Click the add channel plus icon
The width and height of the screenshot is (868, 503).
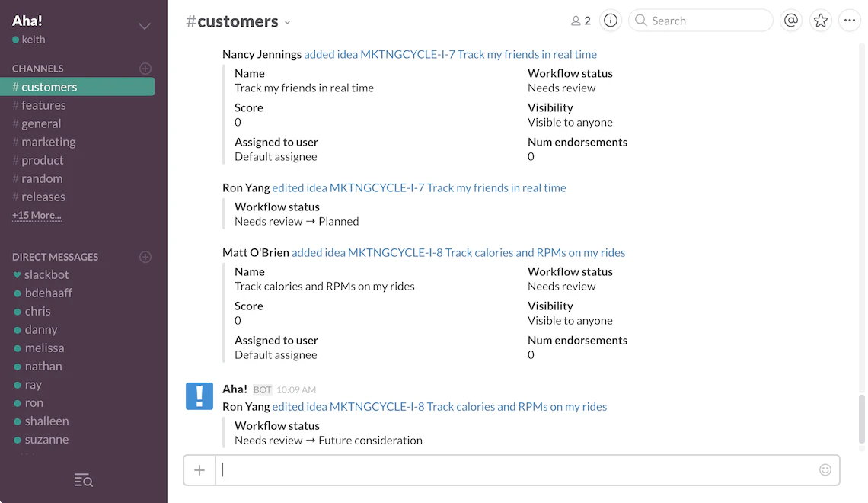(145, 69)
